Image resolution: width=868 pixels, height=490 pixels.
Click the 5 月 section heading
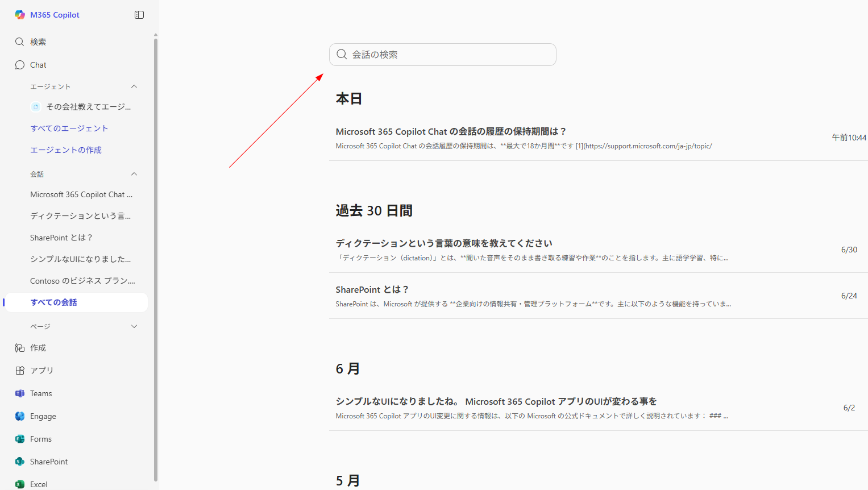click(x=348, y=481)
